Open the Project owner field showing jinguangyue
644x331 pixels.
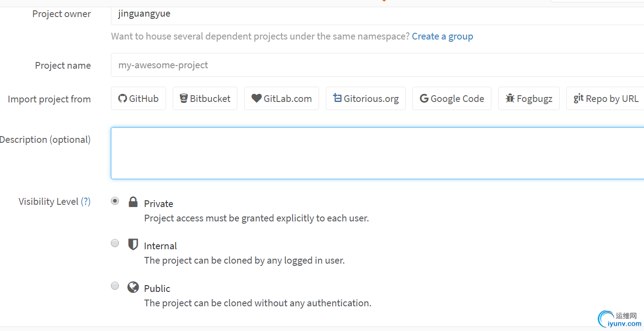[377, 15]
